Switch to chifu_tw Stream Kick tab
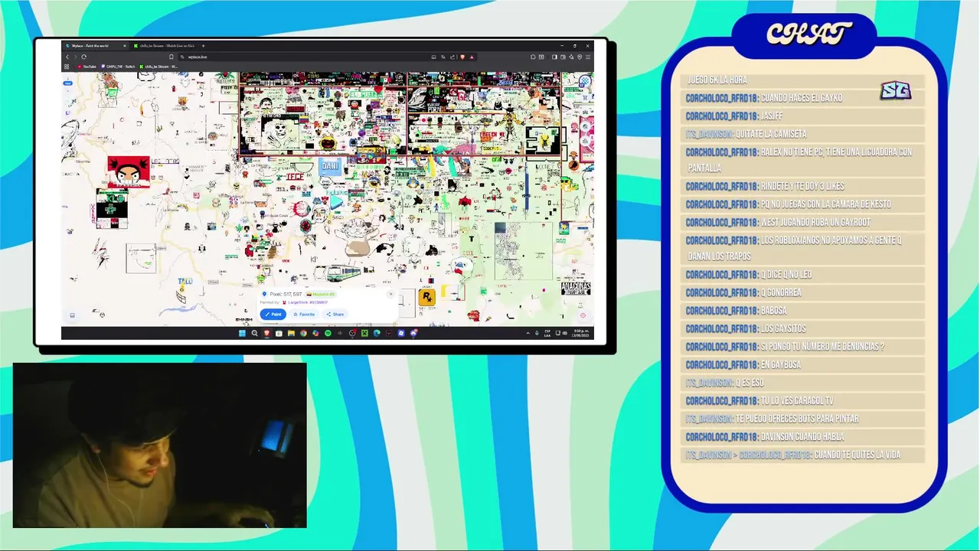The width and height of the screenshot is (980, 551). pos(166,46)
